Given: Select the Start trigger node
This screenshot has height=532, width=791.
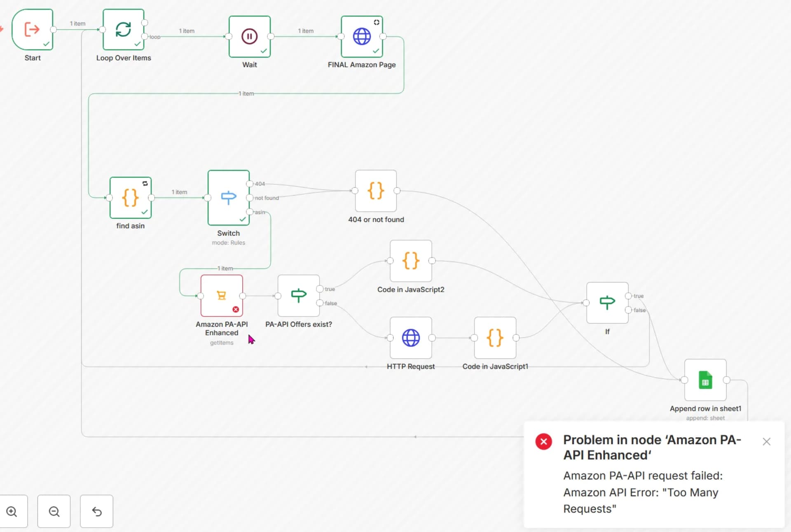Looking at the screenshot, I should [x=32, y=30].
